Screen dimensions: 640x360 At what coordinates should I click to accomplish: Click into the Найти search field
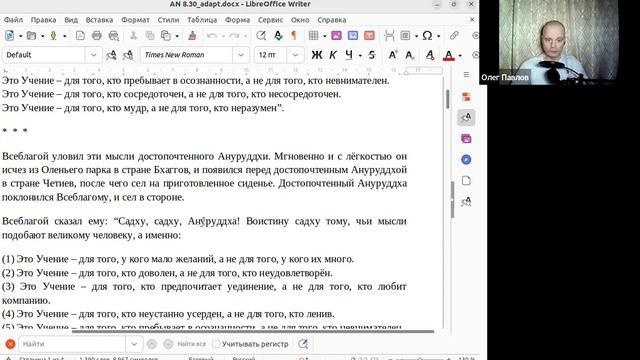click(x=73, y=344)
